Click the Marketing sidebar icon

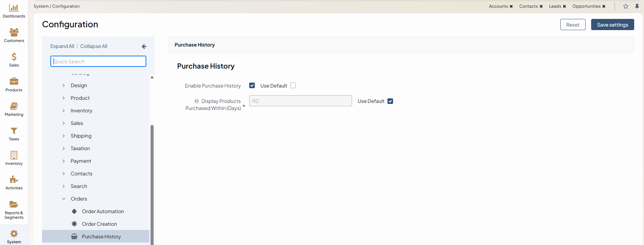pos(14,106)
